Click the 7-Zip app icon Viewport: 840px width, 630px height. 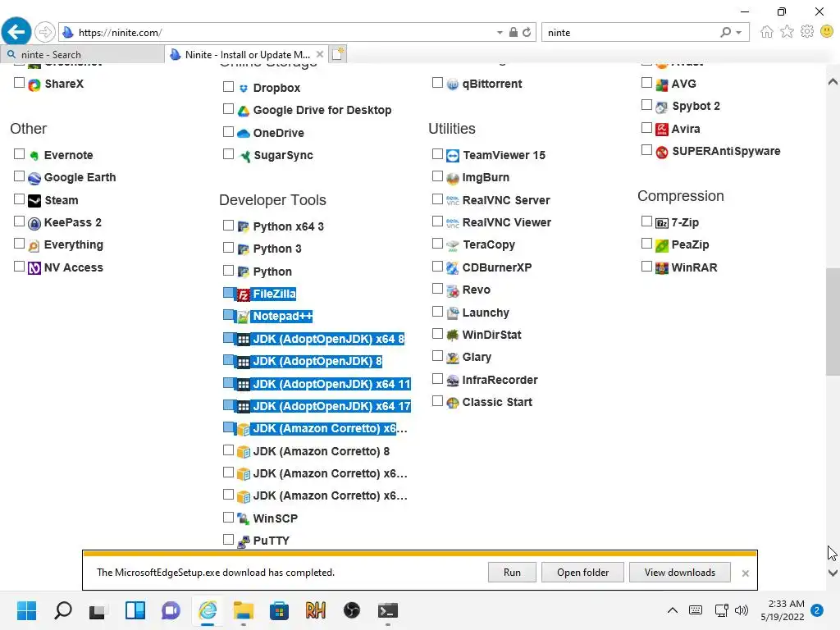(662, 223)
